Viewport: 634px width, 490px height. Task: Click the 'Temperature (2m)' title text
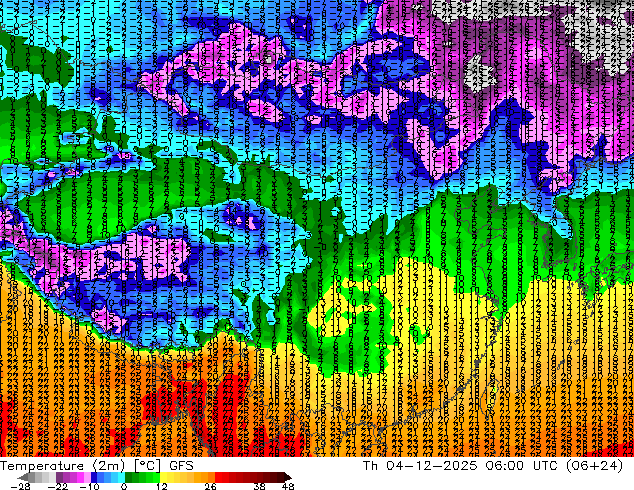point(62,466)
